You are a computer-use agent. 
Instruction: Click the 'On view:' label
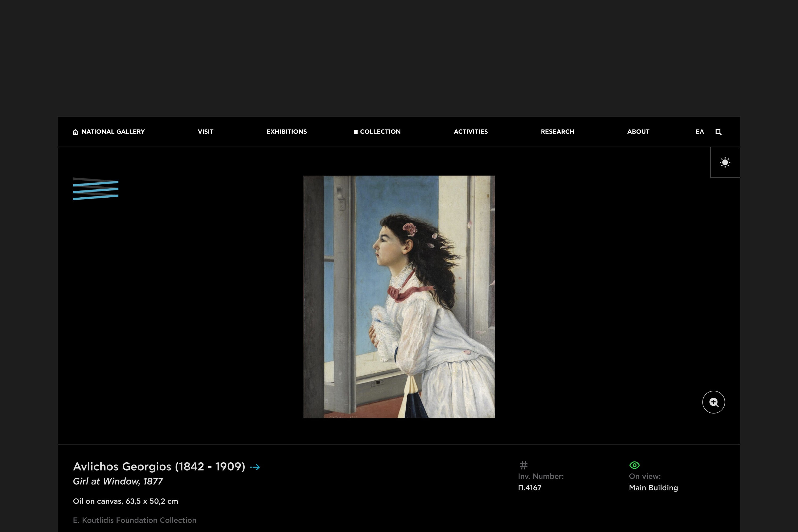coord(645,476)
